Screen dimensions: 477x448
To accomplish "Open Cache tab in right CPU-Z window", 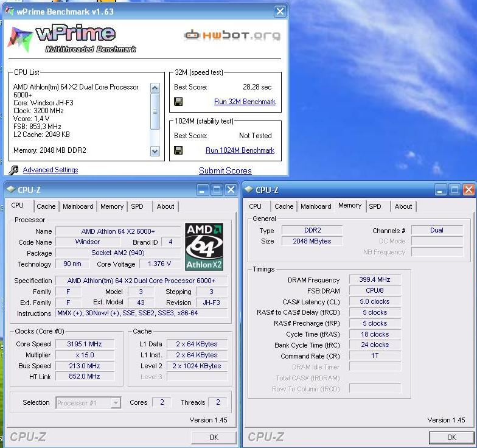I will (284, 206).
